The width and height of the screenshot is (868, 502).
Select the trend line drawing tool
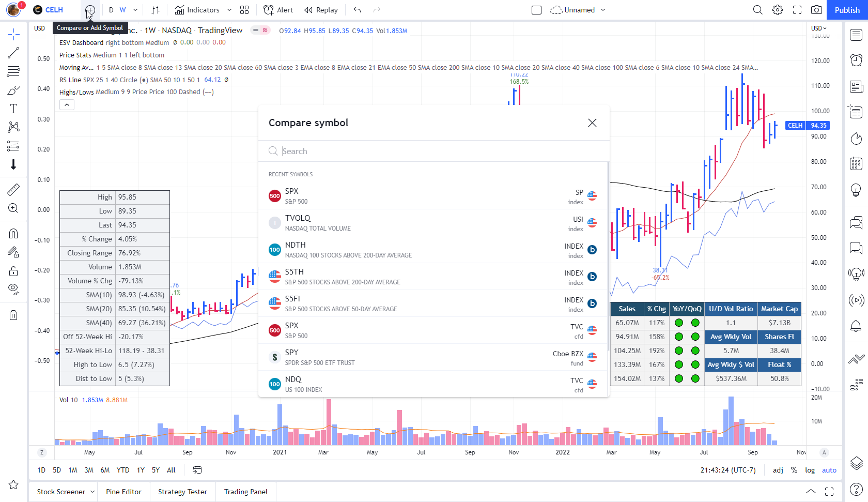[13, 53]
